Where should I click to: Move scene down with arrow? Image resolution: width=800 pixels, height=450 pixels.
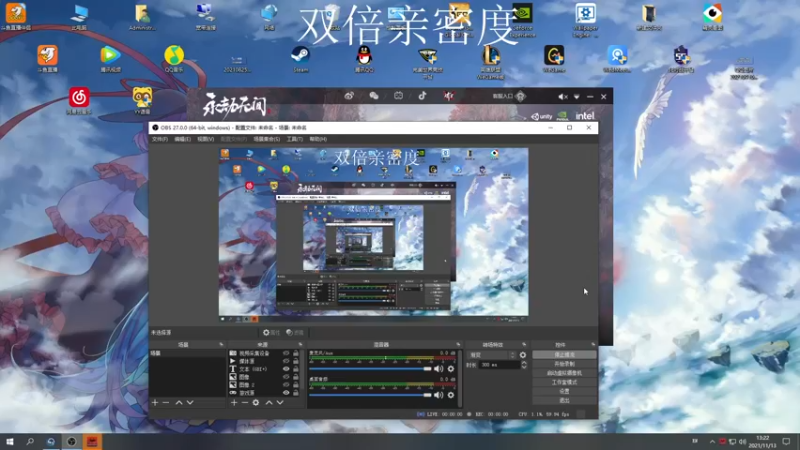pos(190,403)
